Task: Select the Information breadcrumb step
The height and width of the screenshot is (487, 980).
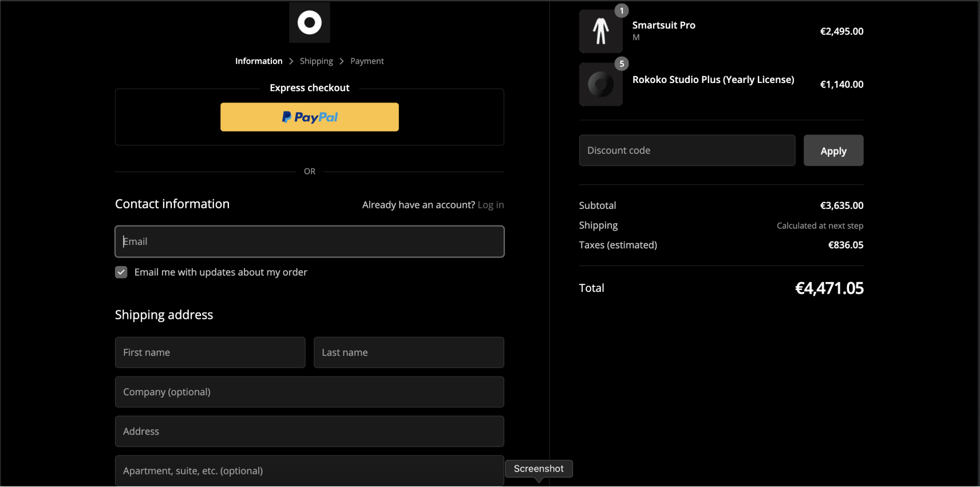Action: coord(259,61)
